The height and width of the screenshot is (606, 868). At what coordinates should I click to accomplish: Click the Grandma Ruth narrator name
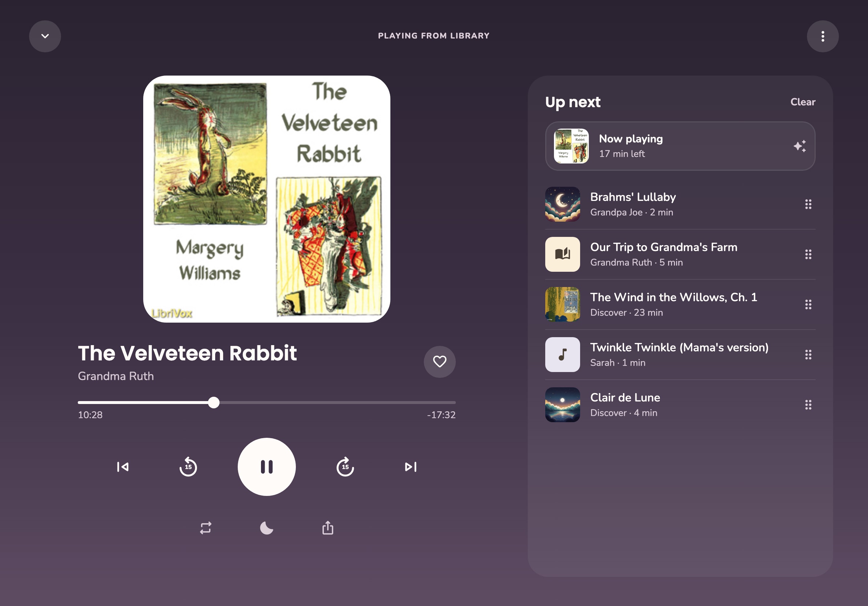coord(116,376)
